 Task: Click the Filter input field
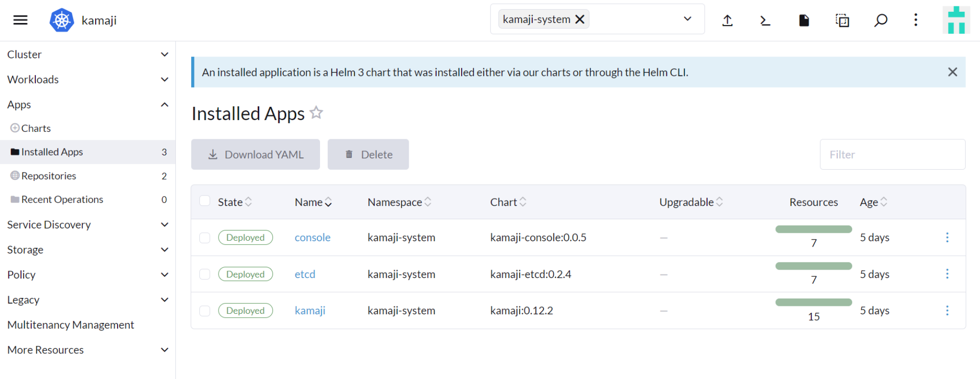tap(892, 154)
